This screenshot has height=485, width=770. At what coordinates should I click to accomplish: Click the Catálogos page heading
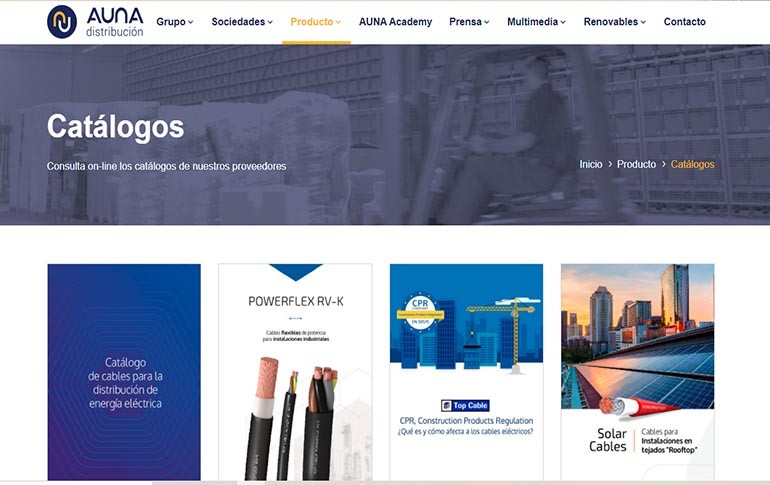[115, 127]
